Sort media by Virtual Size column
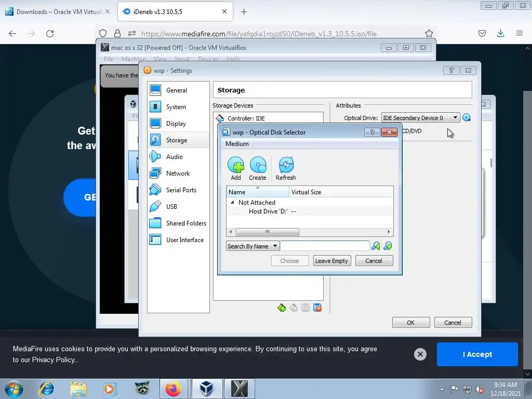 point(341,192)
